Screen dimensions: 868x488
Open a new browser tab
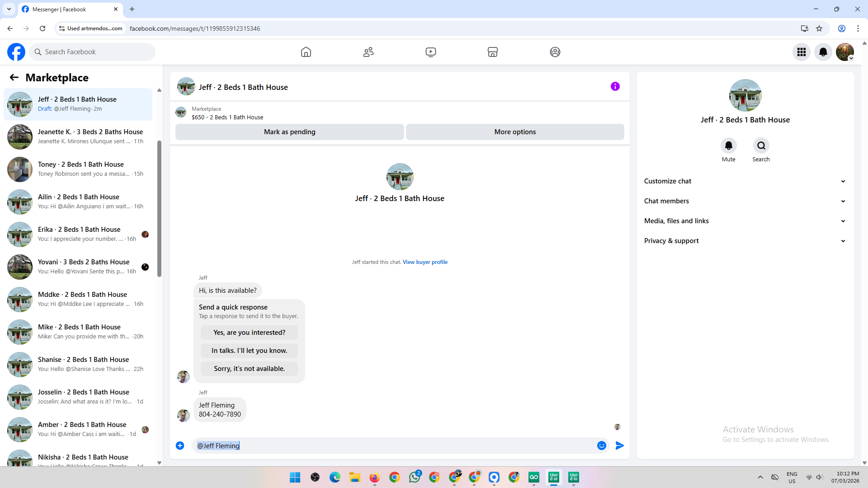pos(132,9)
